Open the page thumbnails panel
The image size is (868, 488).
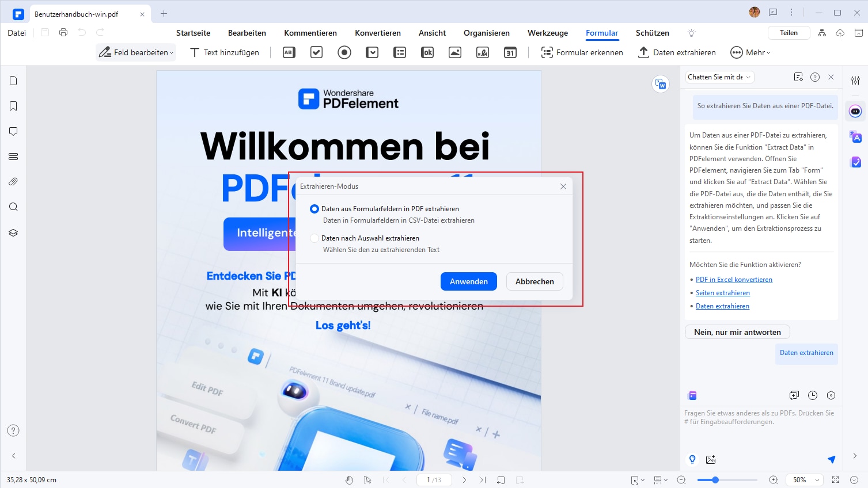tap(13, 81)
